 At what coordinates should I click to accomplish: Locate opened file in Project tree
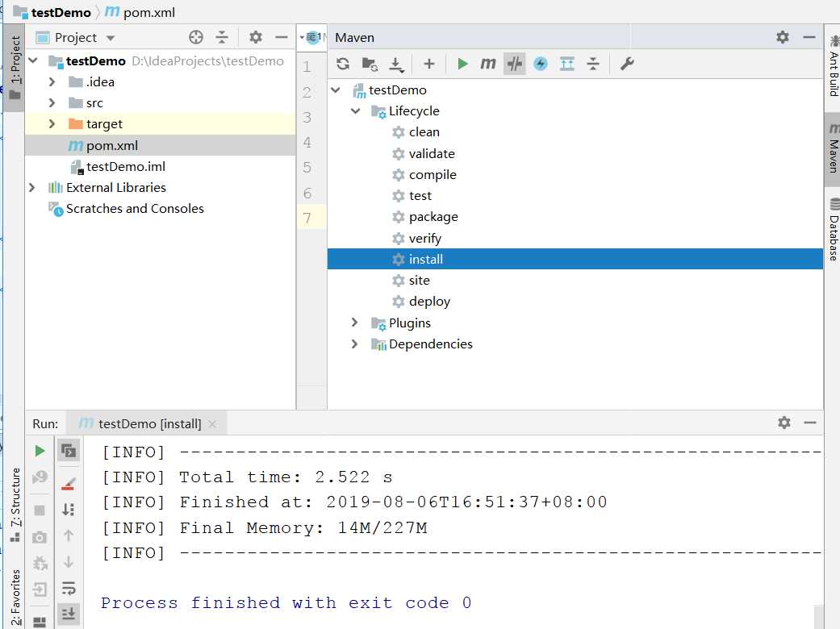click(x=196, y=37)
